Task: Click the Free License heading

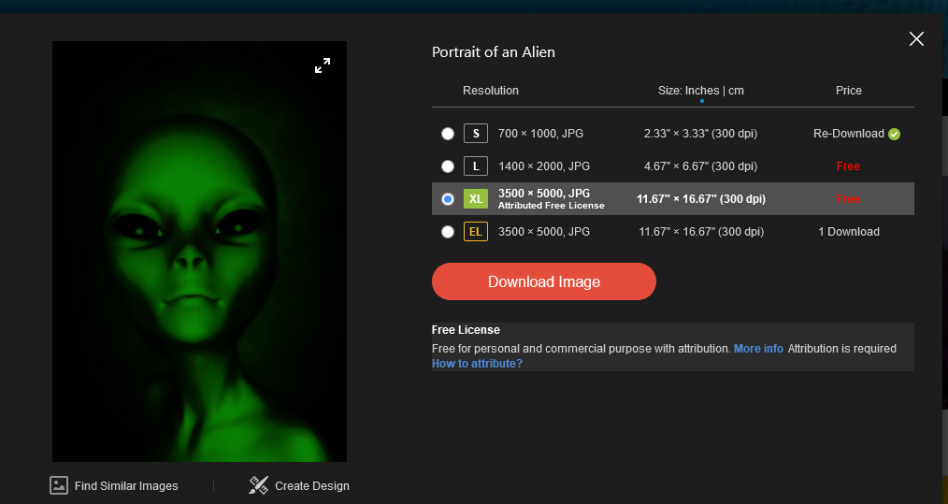Action: [x=466, y=330]
